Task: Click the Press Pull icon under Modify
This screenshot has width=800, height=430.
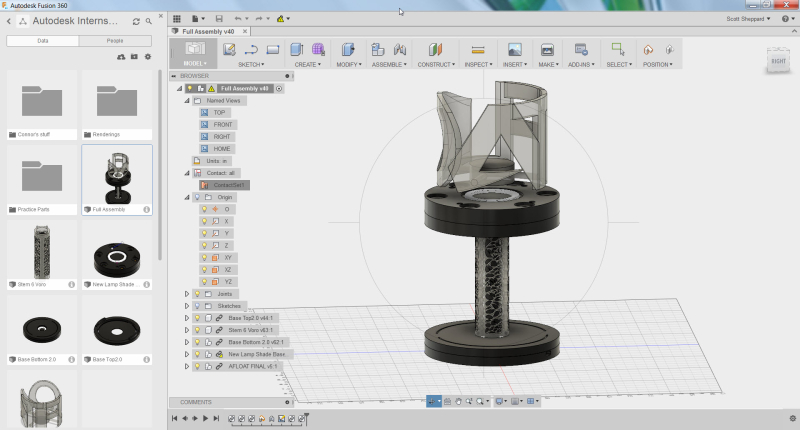Action: pyautogui.click(x=347, y=50)
